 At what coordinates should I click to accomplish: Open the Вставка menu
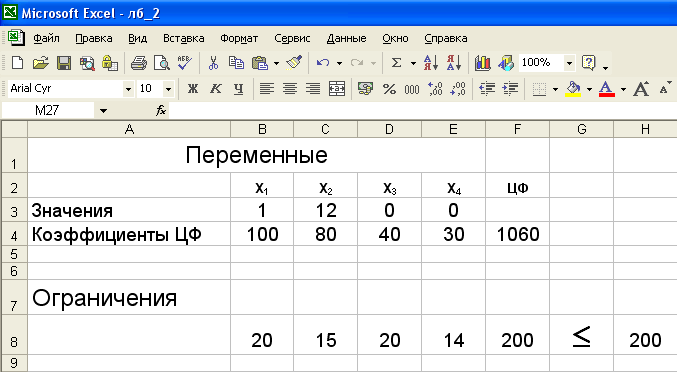183,38
